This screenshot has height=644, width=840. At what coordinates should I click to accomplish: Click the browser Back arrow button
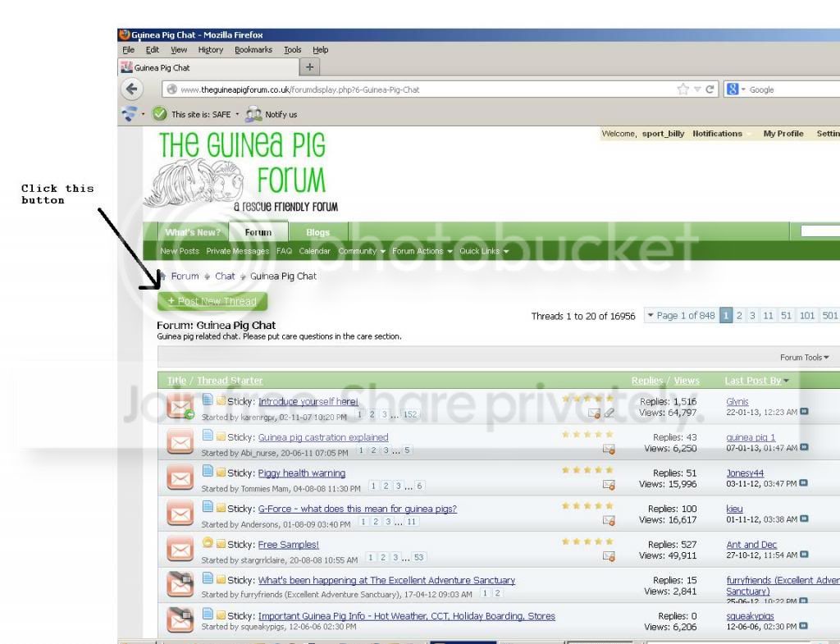(132, 89)
